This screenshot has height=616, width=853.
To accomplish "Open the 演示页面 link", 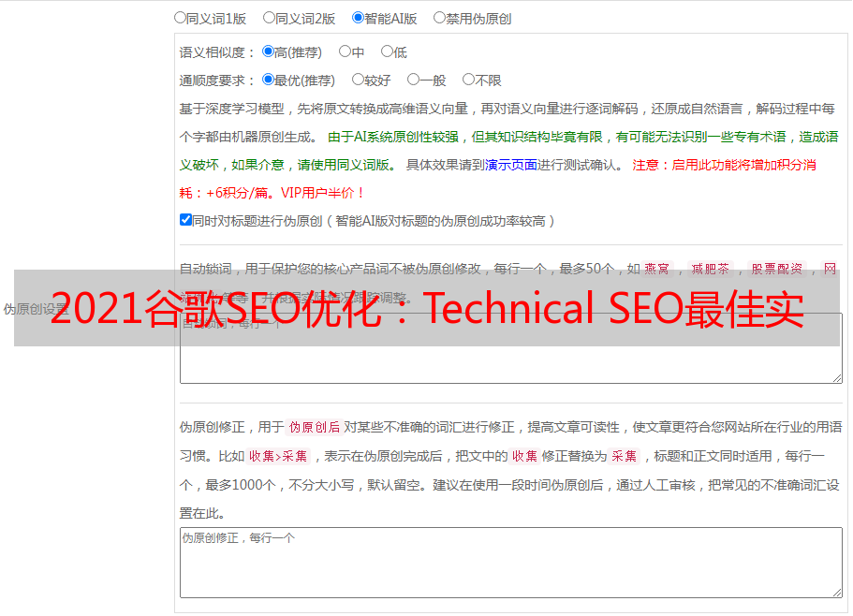I will 511,165.
